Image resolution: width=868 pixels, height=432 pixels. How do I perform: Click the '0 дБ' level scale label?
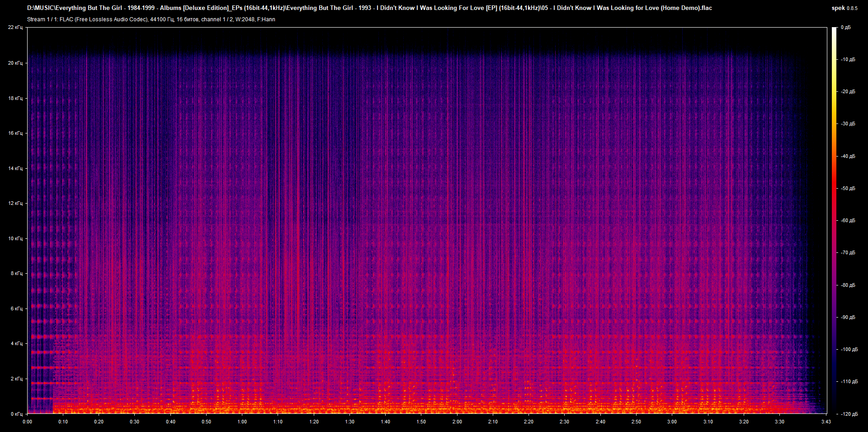coord(846,28)
